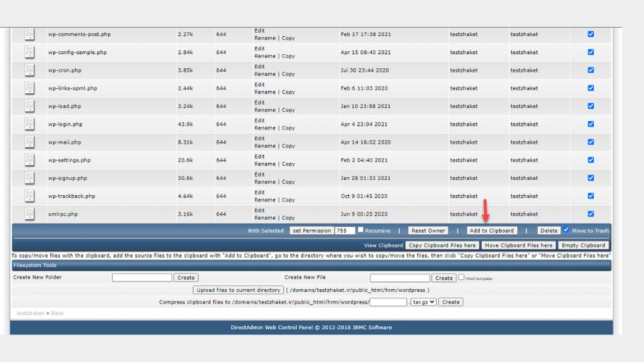Image resolution: width=644 pixels, height=362 pixels.
Task: Click the Create New Folder name field
Action: tap(142, 278)
